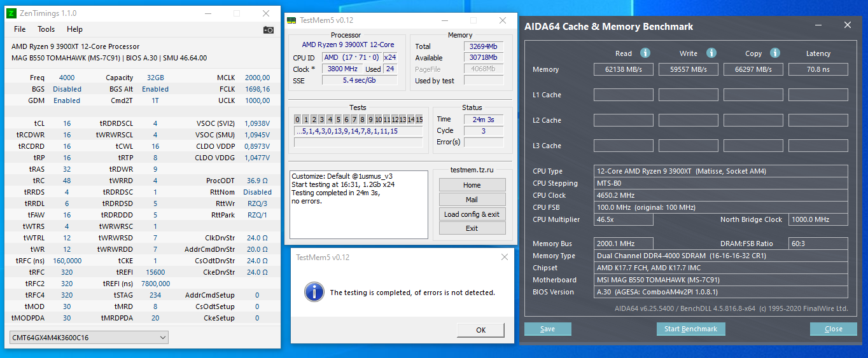The image size is (868, 358).
Task: Click the TestMem5 Cycle value 3
Action: coord(484,130)
